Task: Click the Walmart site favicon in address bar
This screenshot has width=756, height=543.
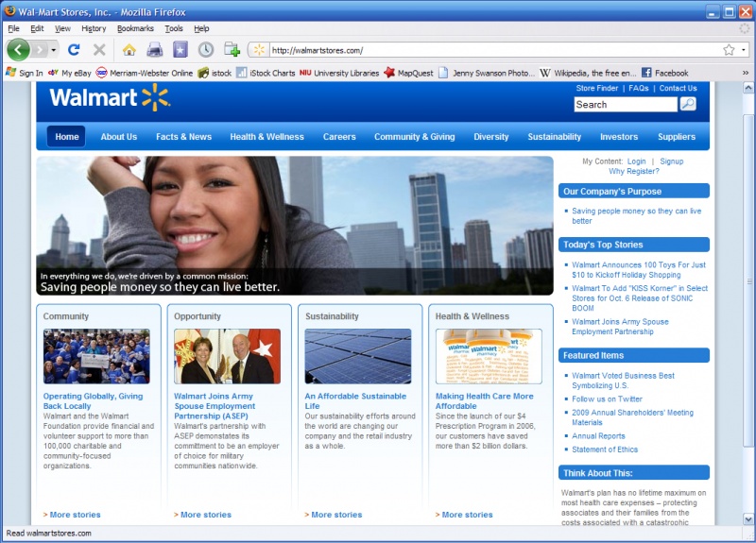Action: pos(259,50)
